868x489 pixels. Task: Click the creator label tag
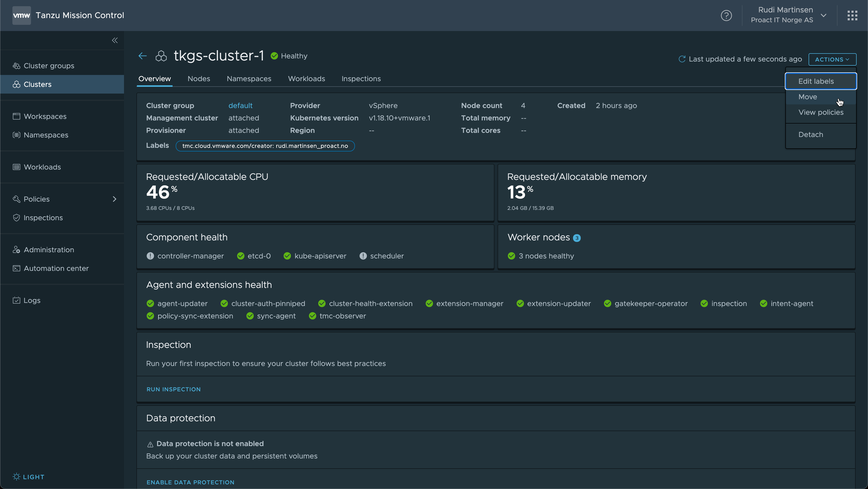265,146
